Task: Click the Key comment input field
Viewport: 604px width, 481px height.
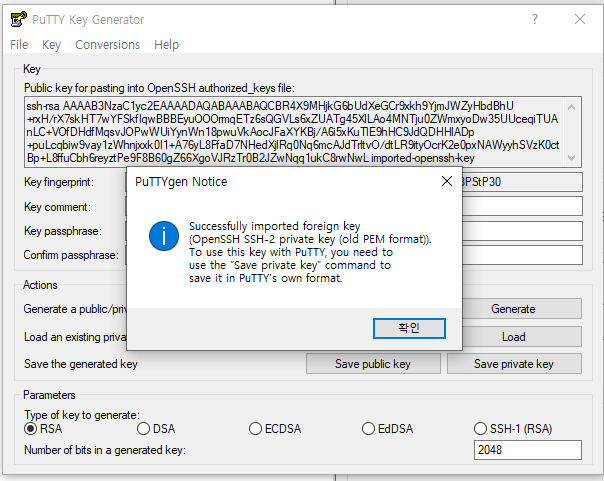Action: click(x=522, y=206)
